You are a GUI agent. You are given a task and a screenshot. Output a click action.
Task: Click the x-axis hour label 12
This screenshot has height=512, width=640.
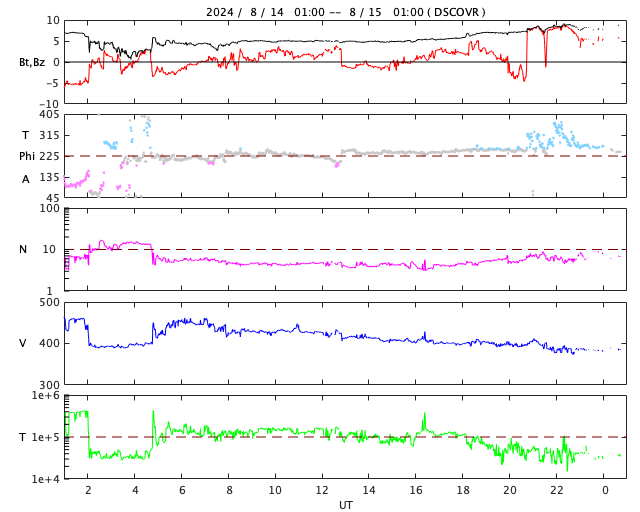pyautogui.click(x=322, y=490)
